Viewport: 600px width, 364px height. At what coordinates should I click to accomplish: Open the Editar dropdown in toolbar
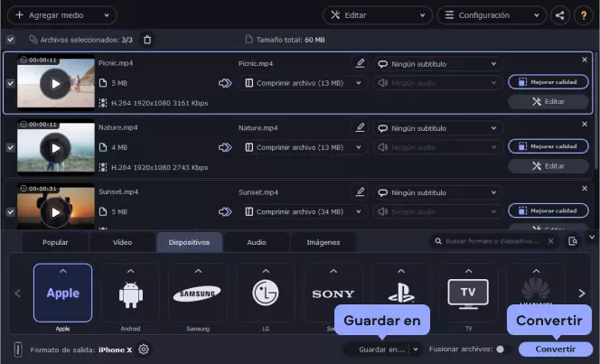tap(378, 15)
